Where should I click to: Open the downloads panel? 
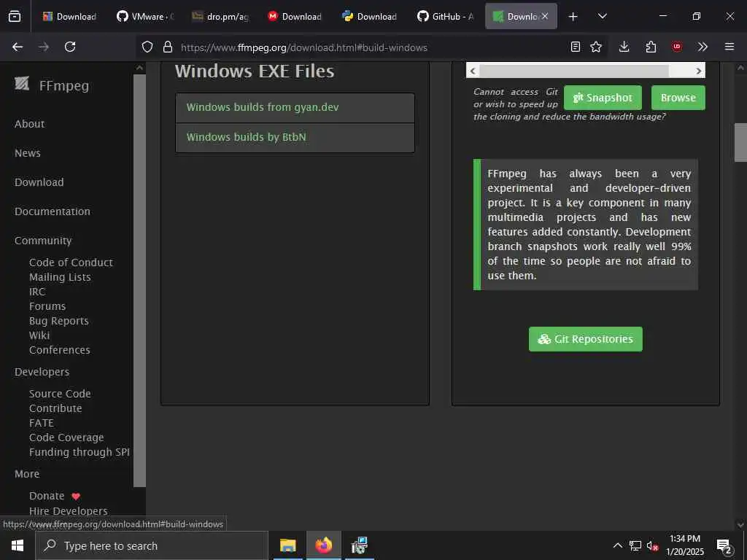tap(624, 47)
